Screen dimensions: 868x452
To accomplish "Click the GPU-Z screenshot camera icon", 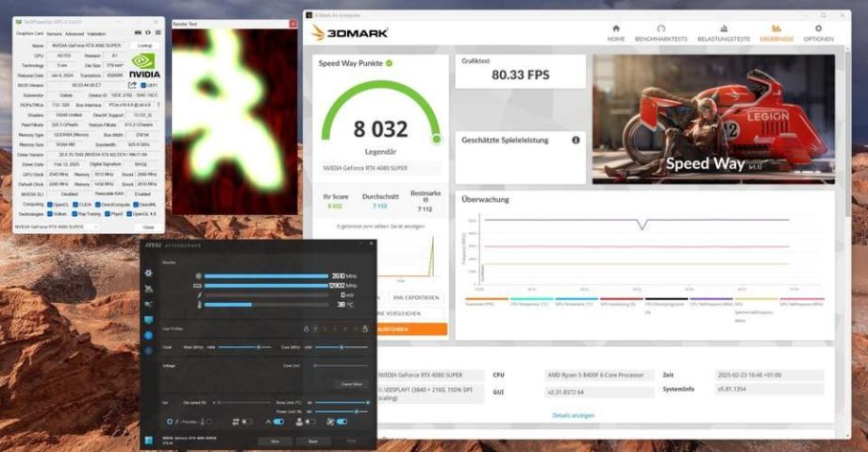I will coord(139,33).
